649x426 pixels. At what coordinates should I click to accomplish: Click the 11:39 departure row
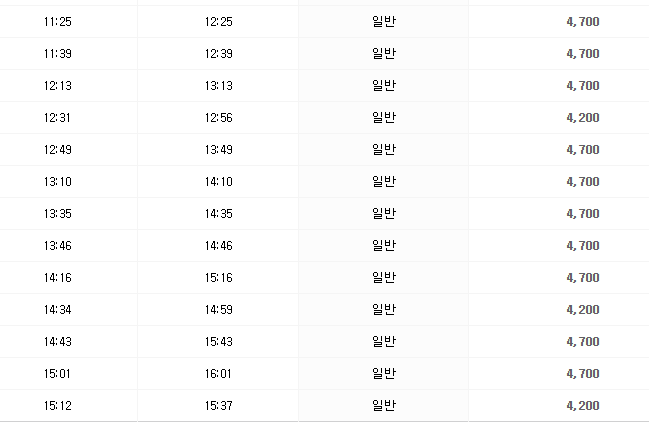click(57, 53)
